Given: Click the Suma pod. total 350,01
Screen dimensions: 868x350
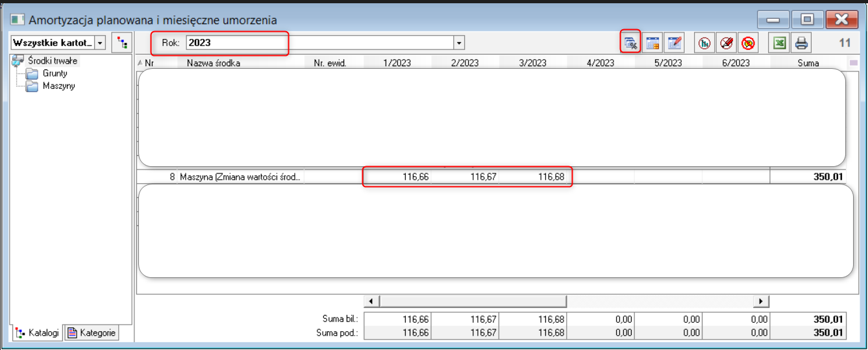Looking at the screenshot, I should click(808, 332).
